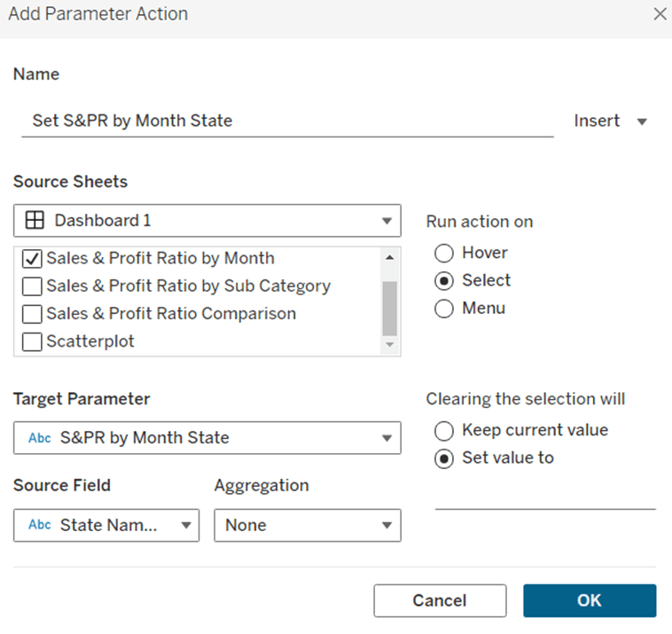Close the Add Parameter Action dialog
The height and width of the screenshot is (634, 672).
(x=659, y=14)
